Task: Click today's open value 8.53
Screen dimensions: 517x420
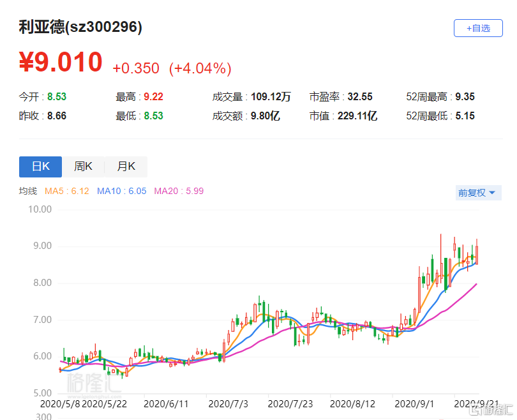Action: tap(57, 96)
